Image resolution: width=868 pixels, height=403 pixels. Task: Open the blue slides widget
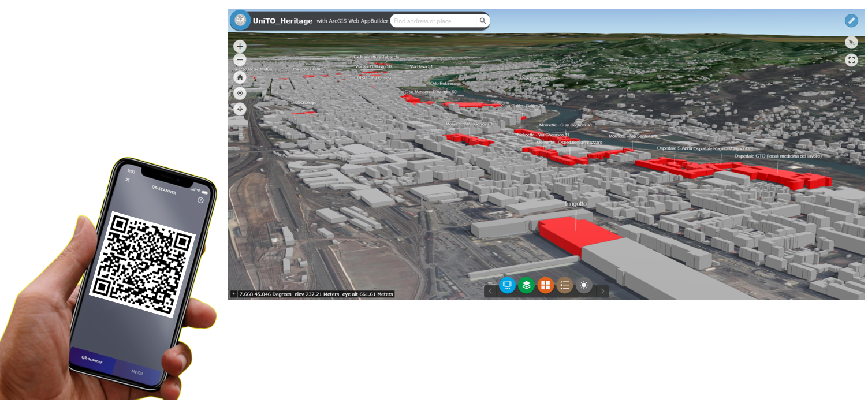(x=507, y=285)
